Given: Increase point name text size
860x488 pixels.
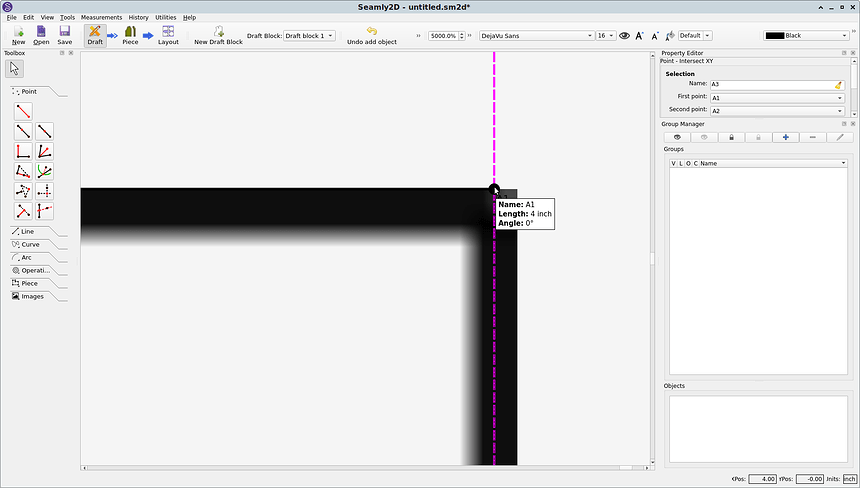Looking at the screenshot, I should tap(639, 36).
